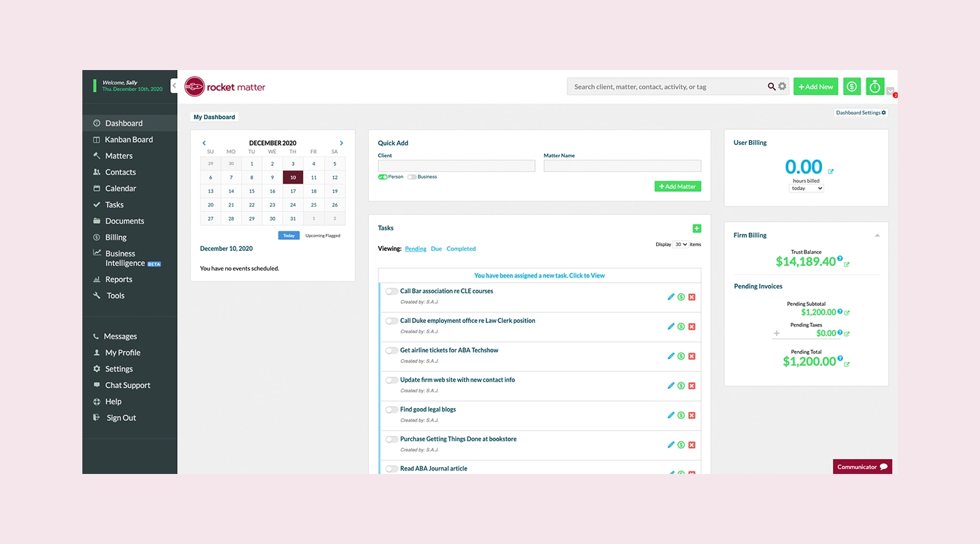Select December 17 on the calendar
The image size is (980, 544).
click(293, 191)
